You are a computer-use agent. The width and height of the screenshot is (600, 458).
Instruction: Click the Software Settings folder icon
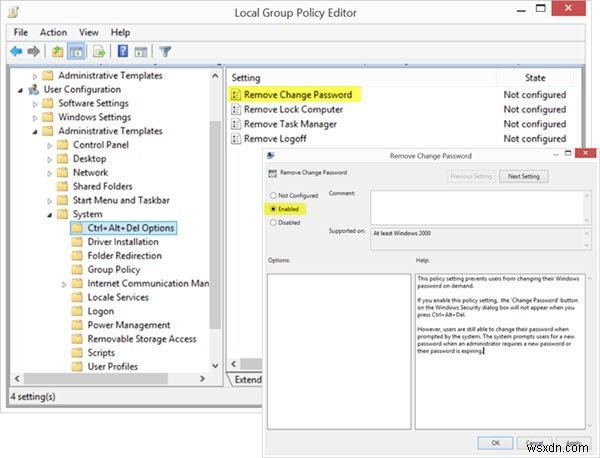tap(48, 103)
